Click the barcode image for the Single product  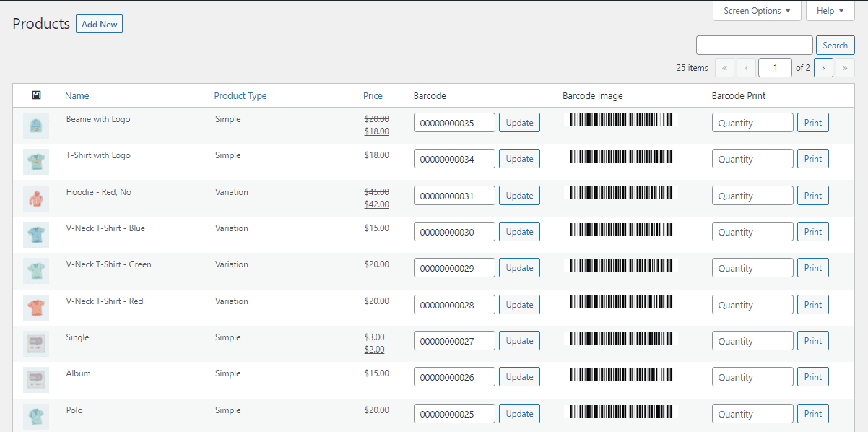pos(620,337)
